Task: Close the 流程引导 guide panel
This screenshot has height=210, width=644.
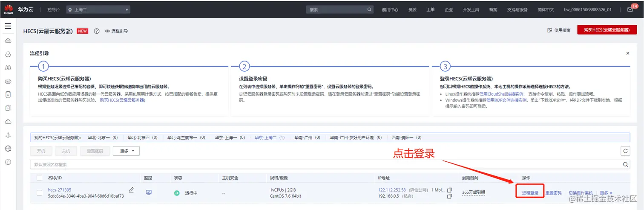Action: coord(627,53)
